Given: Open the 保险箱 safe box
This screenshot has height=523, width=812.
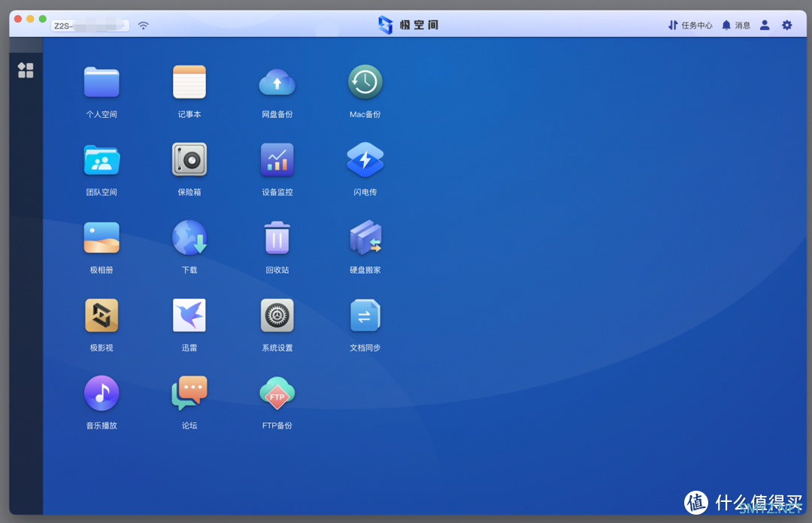Looking at the screenshot, I should click(189, 160).
